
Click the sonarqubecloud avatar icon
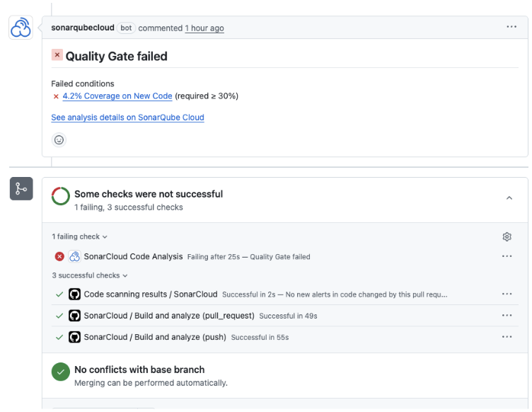click(x=21, y=28)
